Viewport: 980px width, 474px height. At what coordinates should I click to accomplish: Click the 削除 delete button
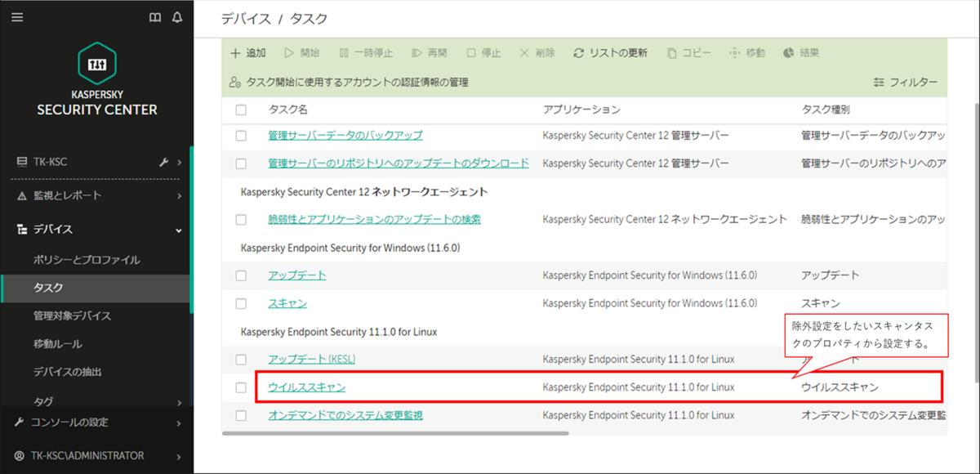pos(537,53)
